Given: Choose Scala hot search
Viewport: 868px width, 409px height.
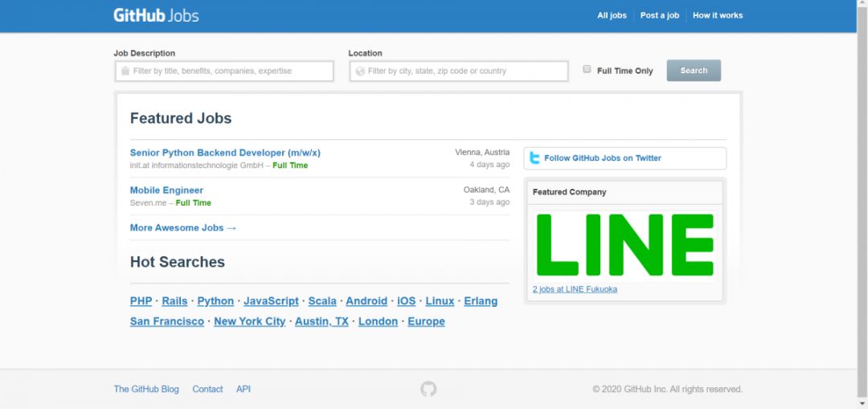Looking at the screenshot, I should pos(322,301).
